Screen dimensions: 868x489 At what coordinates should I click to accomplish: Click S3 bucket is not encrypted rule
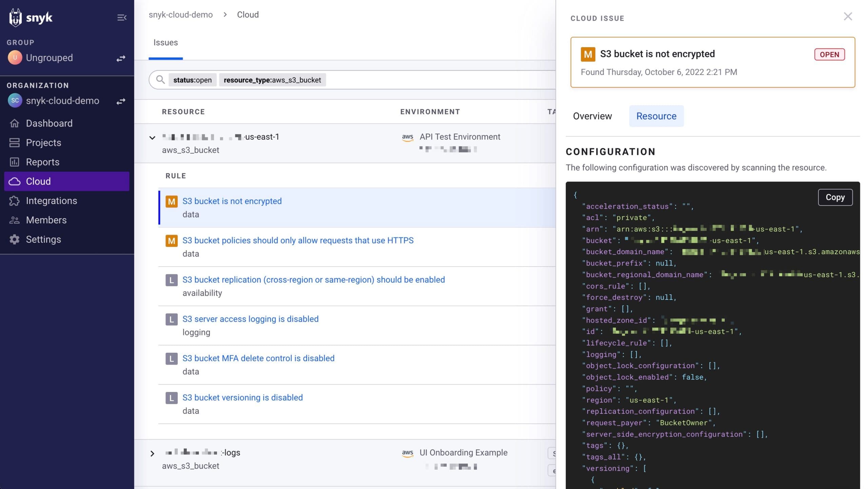pos(232,200)
